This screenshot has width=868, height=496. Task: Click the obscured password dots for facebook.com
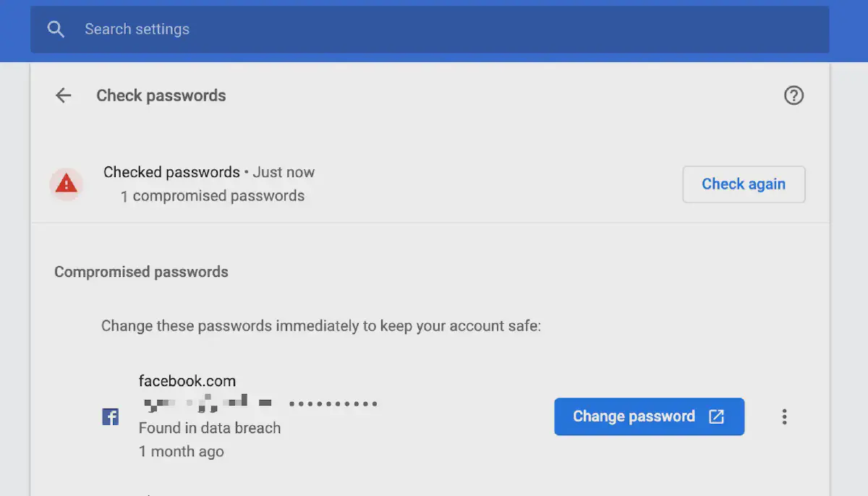[333, 403]
